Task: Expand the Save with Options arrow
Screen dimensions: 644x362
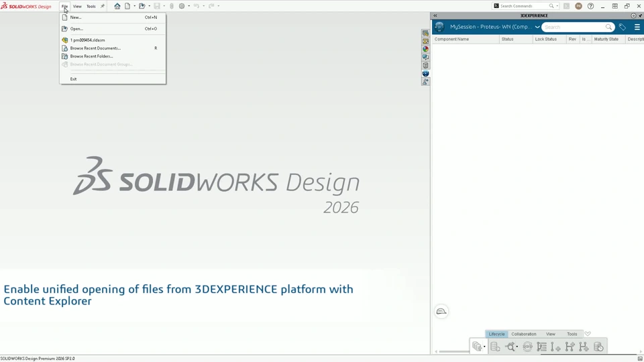Action: click(484, 347)
